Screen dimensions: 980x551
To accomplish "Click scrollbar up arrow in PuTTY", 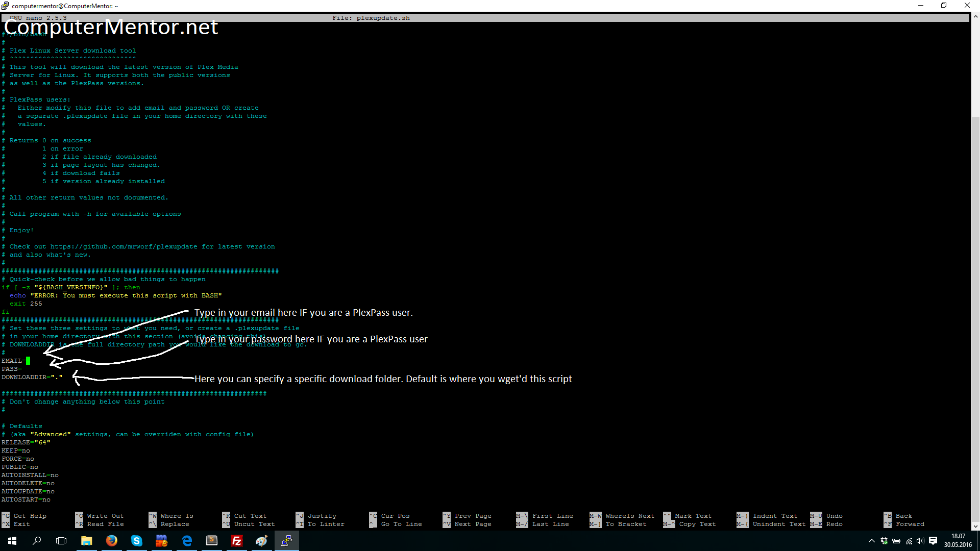I will tap(975, 16).
